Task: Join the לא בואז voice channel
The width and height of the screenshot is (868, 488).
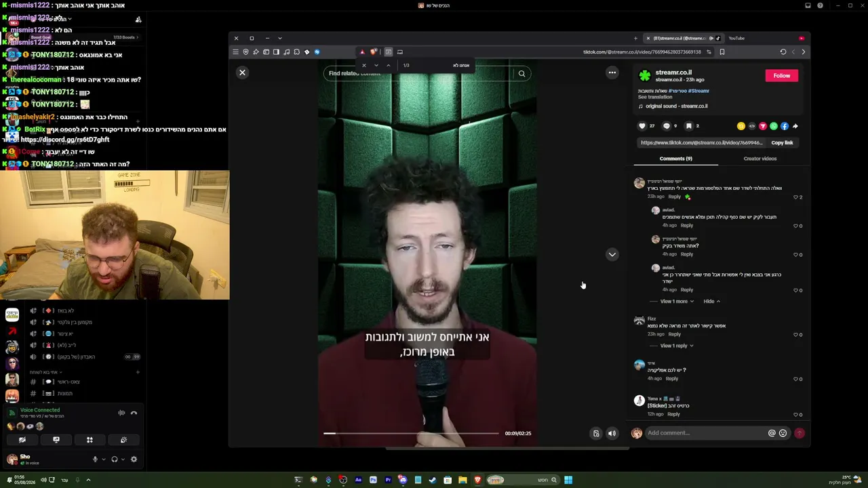Action: 66,311
